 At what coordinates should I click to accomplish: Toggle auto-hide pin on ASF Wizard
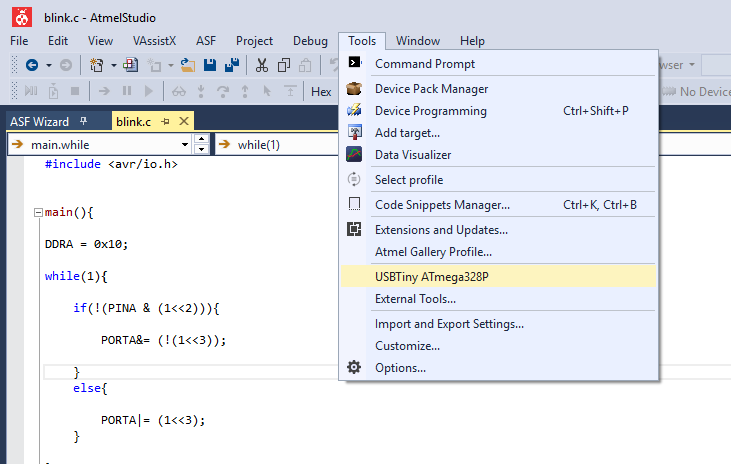(x=83, y=121)
